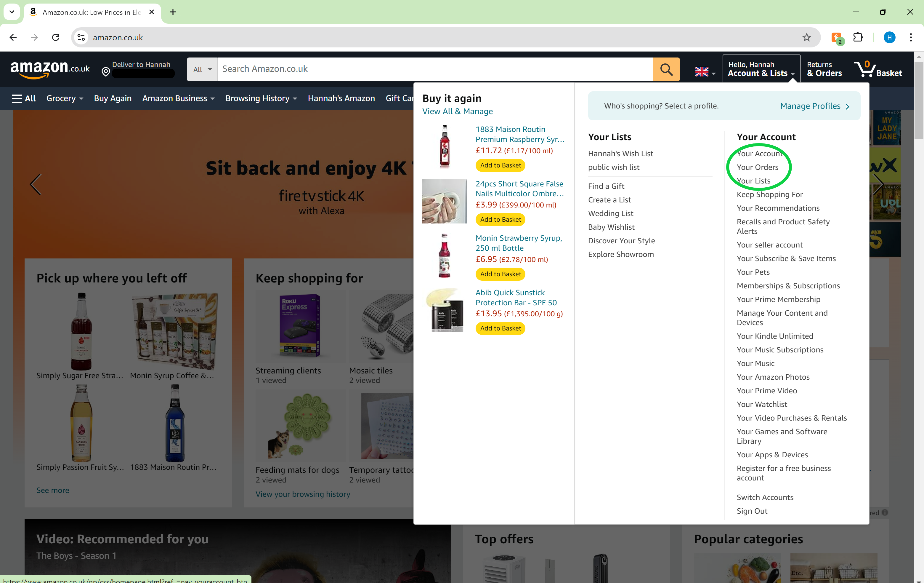Image resolution: width=924 pixels, height=583 pixels.
Task: Open the False Nails product thumbnail
Action: pyautogui.click(x=444, y=201)
